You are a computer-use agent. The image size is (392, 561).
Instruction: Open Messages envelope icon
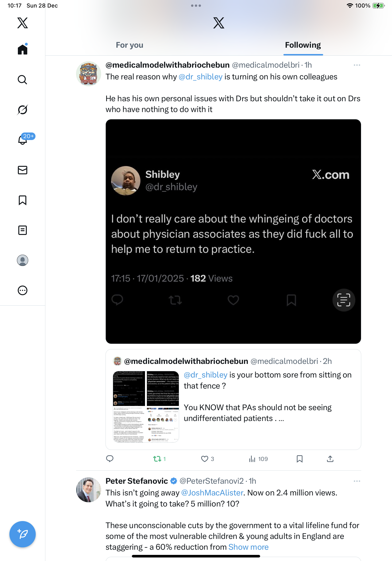pyautogui.click(x=23, y=170)
